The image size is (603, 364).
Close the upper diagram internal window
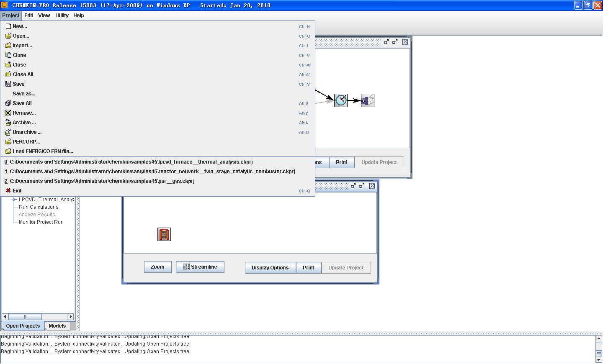pos(405,42)
